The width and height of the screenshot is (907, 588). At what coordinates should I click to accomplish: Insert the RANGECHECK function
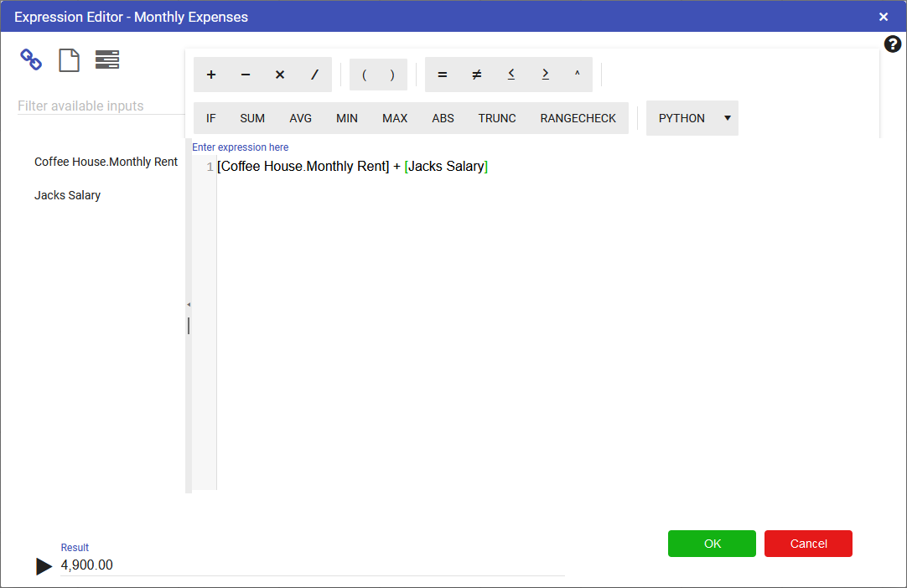click(x=578, y=118)
